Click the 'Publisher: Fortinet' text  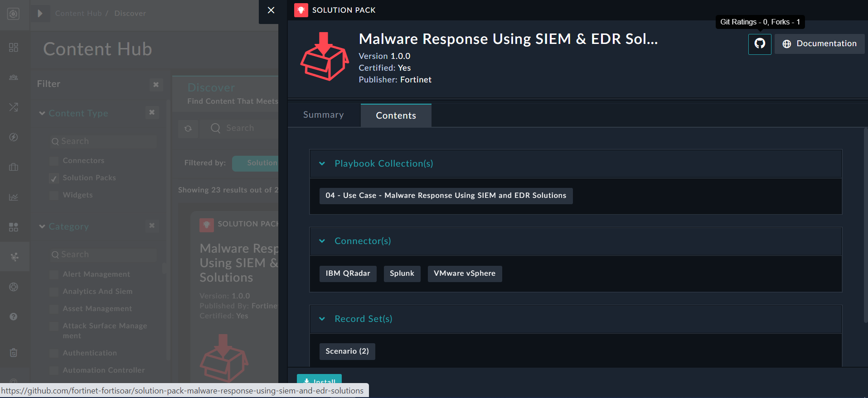[395, 80]
